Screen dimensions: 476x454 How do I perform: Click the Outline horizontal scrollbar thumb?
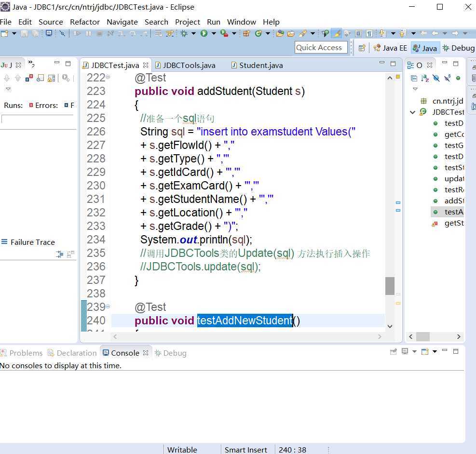(422, 336)
